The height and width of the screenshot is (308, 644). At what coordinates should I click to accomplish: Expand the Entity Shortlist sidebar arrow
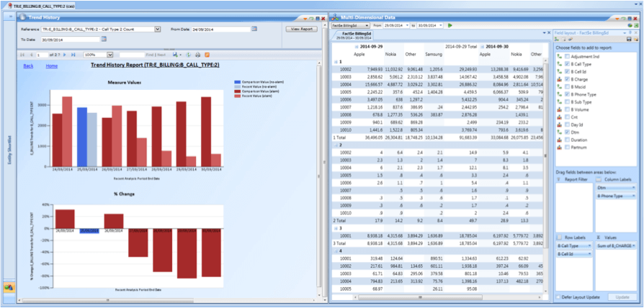click(x=9, y=17)
